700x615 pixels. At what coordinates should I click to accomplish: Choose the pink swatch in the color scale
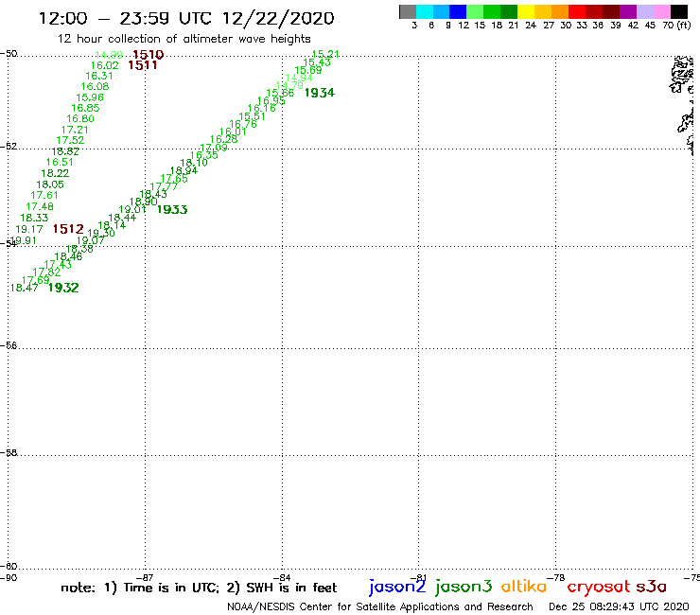click(661, 11)
